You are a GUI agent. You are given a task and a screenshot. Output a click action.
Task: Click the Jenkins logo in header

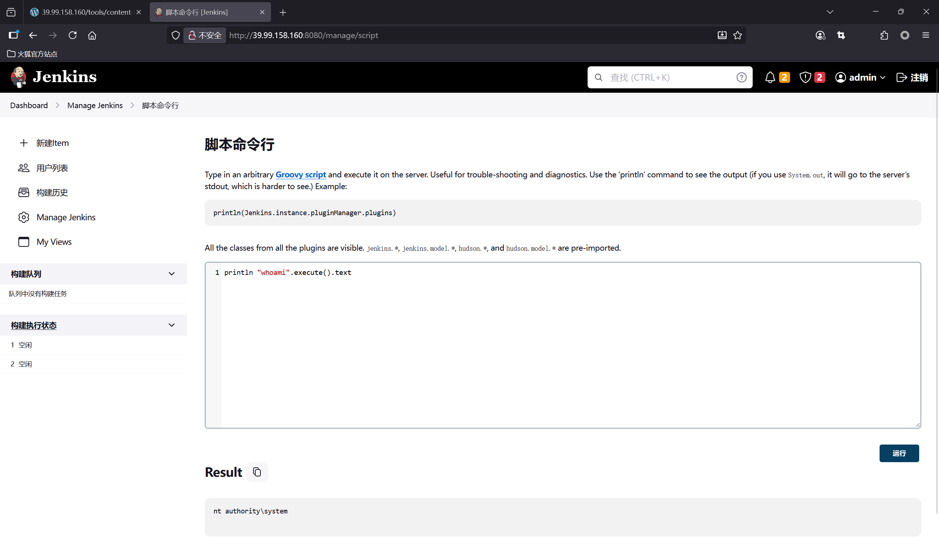53,77
